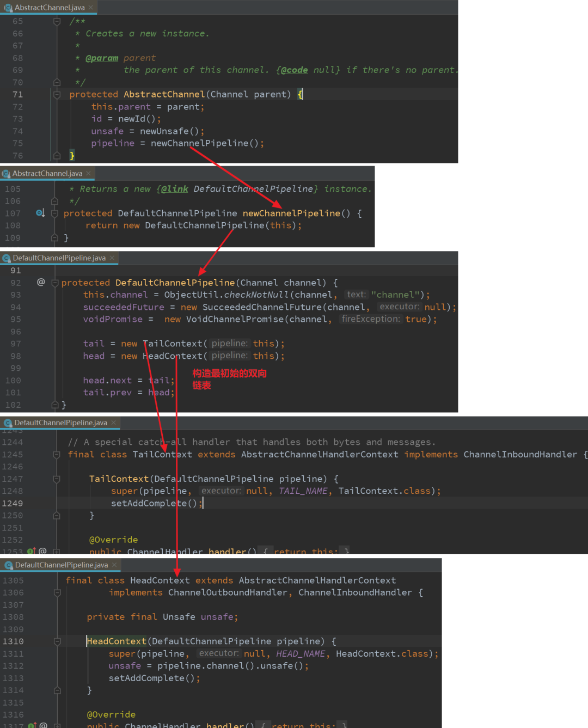
Task: Click AbstractChannelHandlerContext on line 1245
Action: (x=320, y=454)
